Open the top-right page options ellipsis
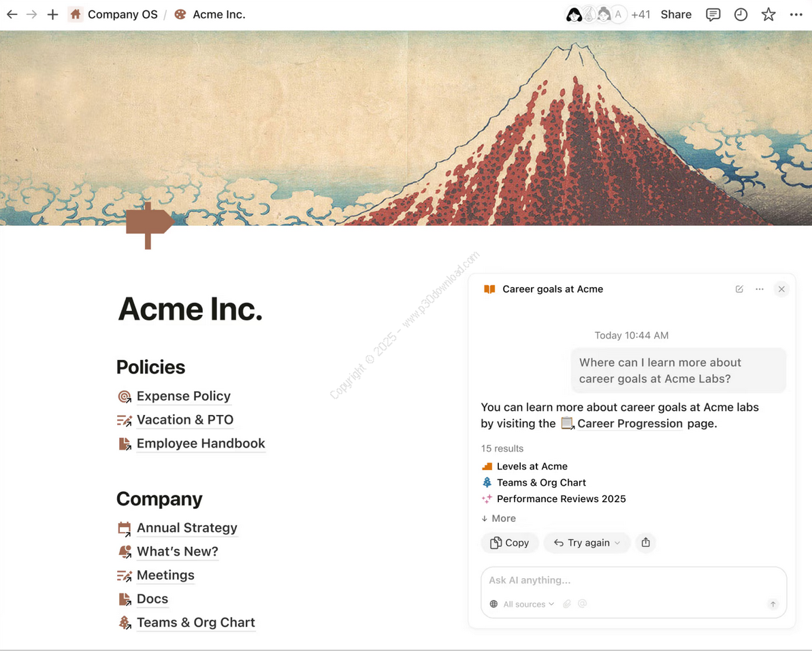Viewport: 812px width, 651px height. point(796,14)
